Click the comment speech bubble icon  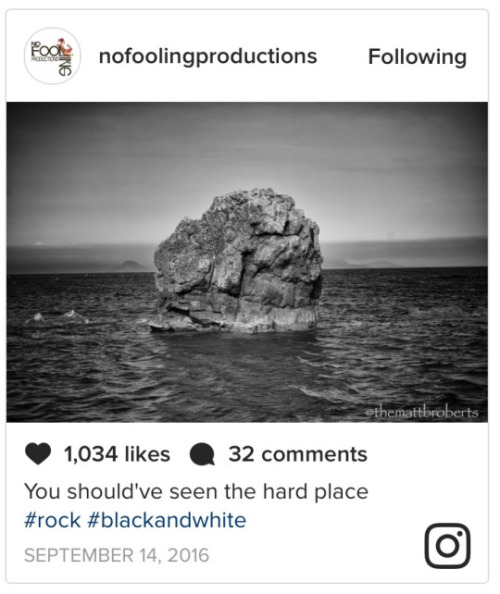click(x=202, y=454)
